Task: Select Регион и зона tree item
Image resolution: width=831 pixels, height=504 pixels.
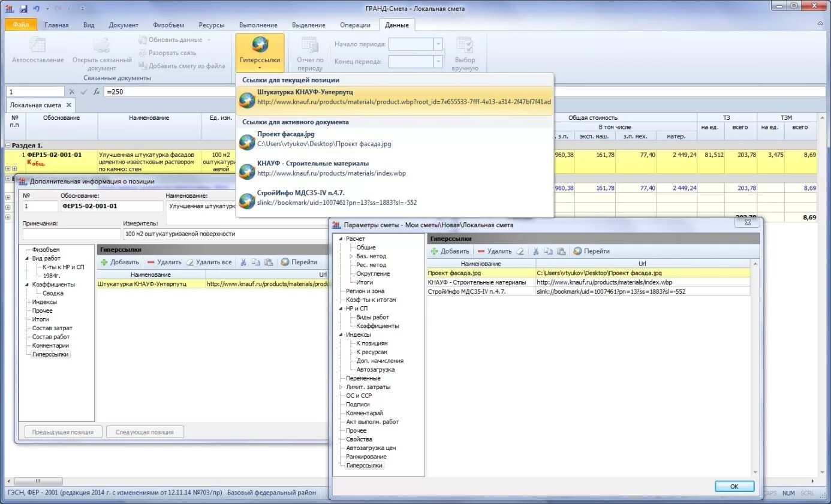Action: click(365, 291)
